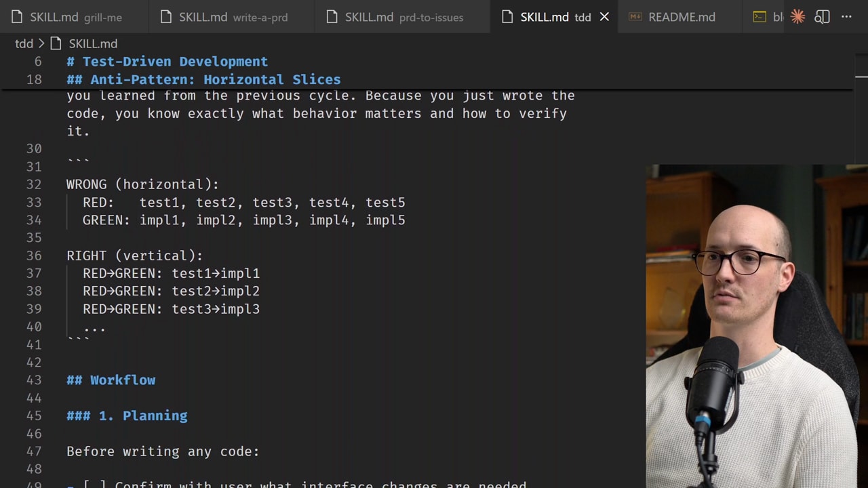Click the 'GREEN: impl1, impl2' line
This screenshot has width=868, height=488.
[x=244, y=220]
